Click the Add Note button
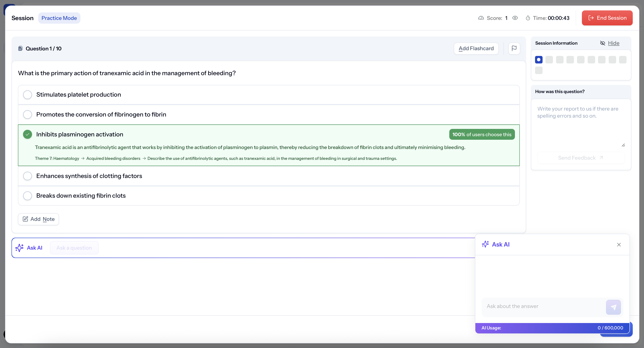 (x=38, y=219)
